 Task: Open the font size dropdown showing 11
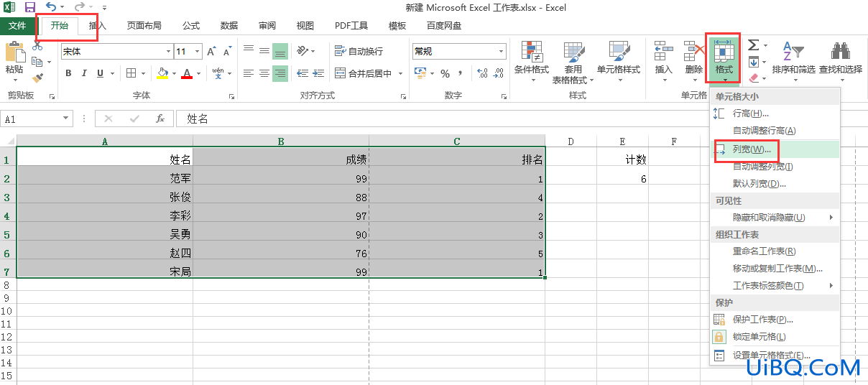click(198, 52)
